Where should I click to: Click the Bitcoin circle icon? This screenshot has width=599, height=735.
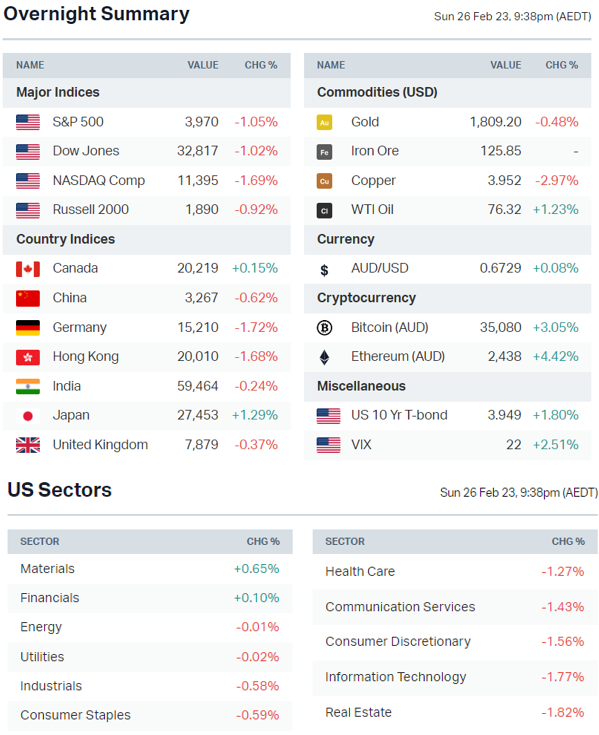324,328
